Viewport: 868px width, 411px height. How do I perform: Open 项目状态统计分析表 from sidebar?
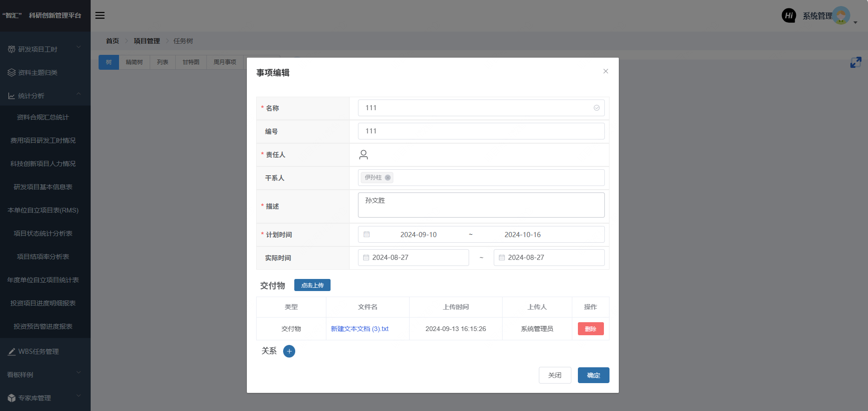tap(43, 233)
